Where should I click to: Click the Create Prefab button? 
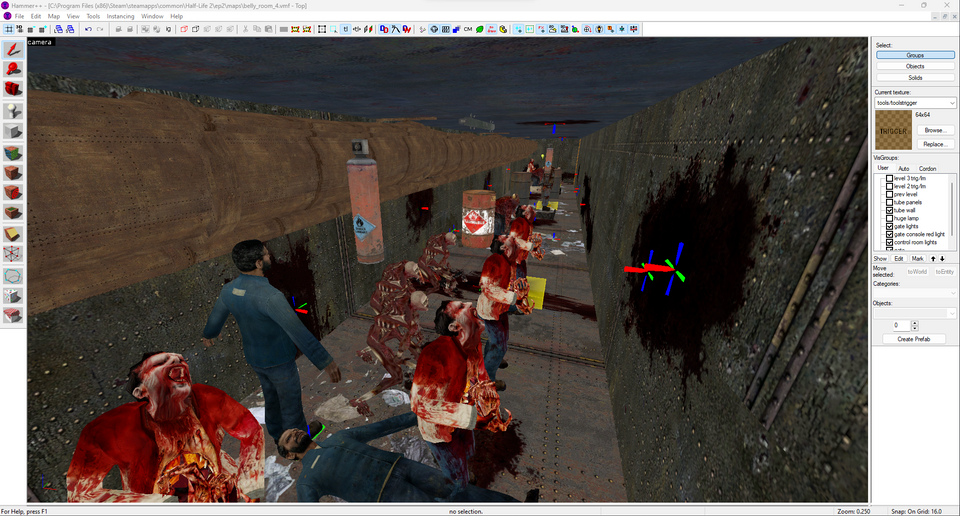click(913, 339)
